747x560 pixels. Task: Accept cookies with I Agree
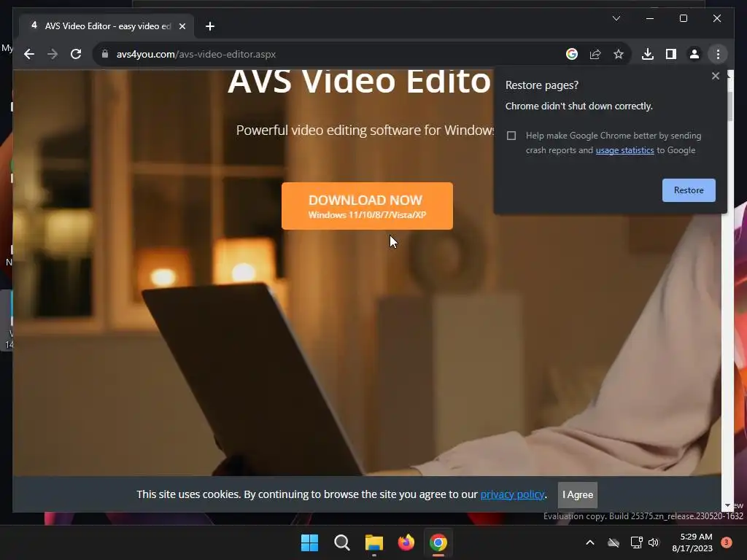pyautogui.click(x=578, y=495)
